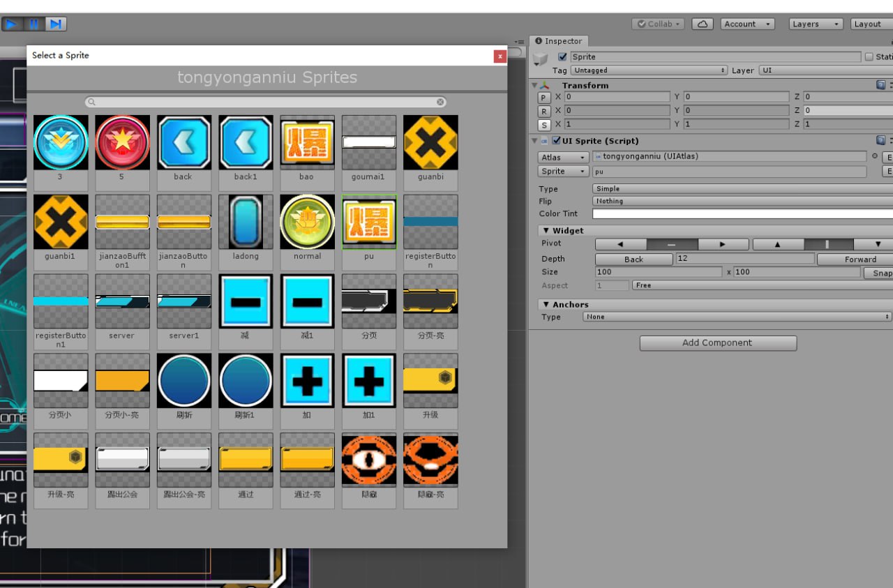Open the Layers menu

816,24
